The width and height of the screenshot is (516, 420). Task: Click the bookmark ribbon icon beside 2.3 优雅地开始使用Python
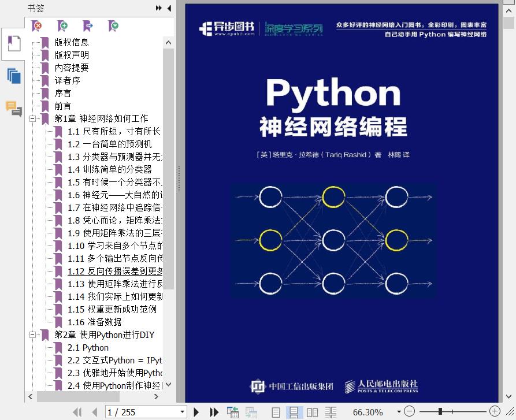[58, 373]
